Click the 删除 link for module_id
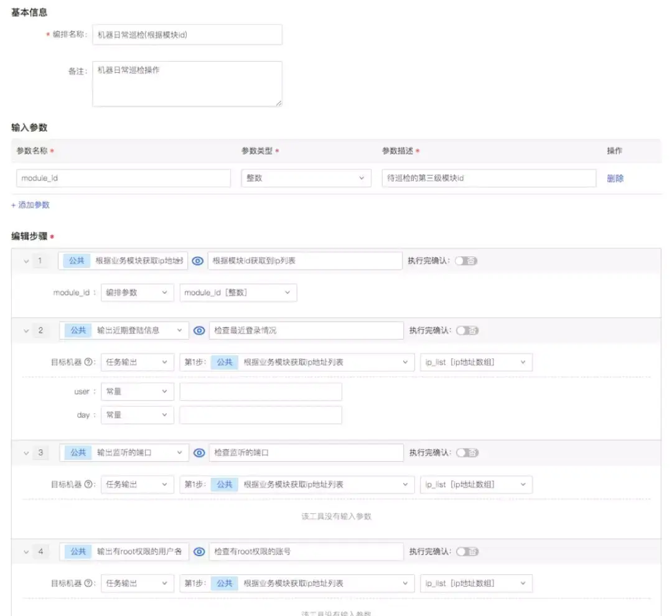Viewport: 672px width, 616px height. click(615, 179)
